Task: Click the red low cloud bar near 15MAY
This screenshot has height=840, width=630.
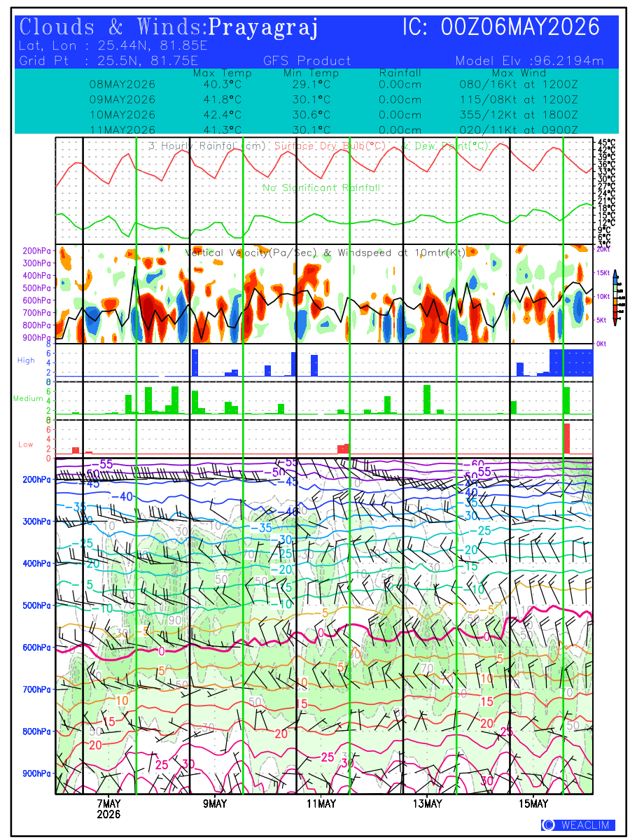Action: (566, 438)
